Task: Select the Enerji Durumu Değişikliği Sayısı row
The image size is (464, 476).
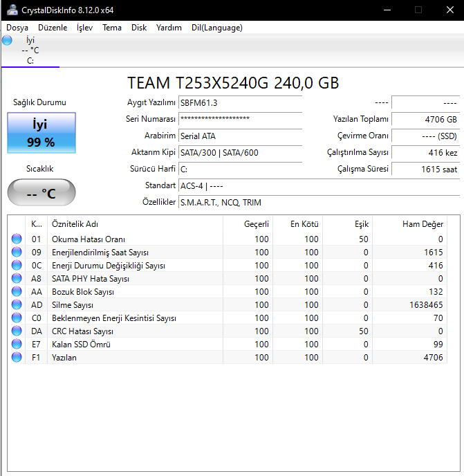Action: point(228,265)
